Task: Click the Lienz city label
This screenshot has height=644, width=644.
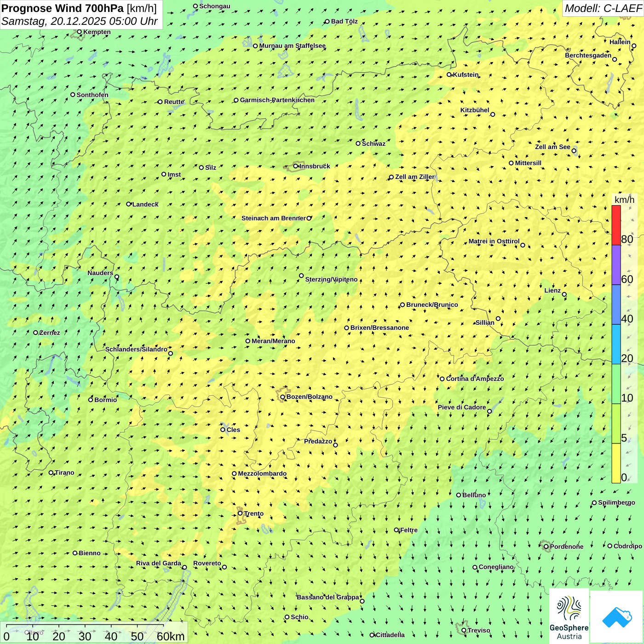Action: click(x=552, y=290)
